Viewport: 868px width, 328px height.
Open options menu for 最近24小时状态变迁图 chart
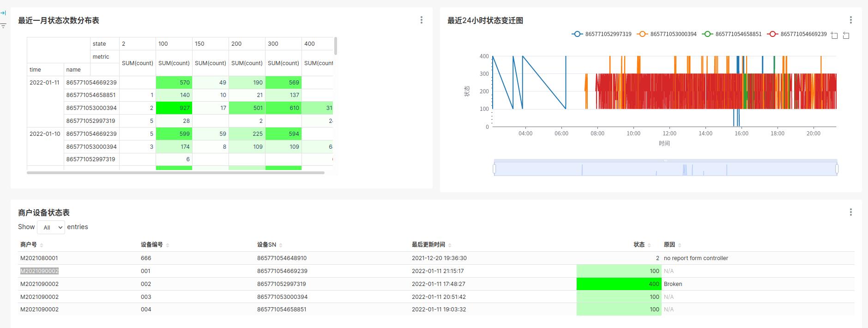[850, 20]
